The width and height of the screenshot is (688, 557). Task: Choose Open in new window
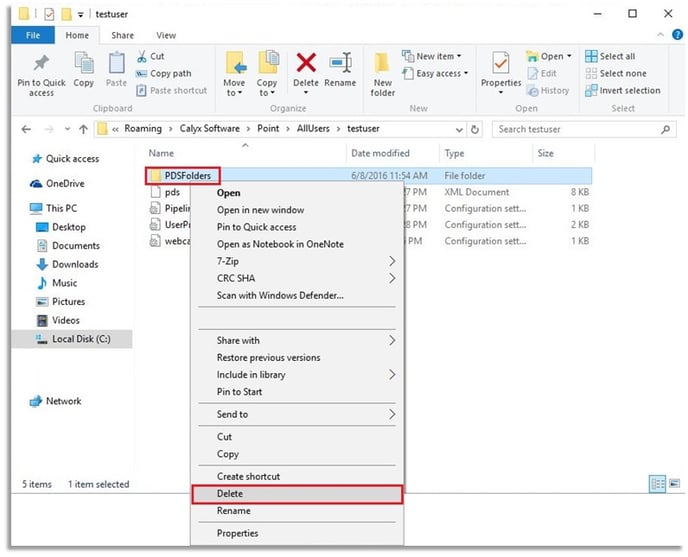tap(297, 210)
